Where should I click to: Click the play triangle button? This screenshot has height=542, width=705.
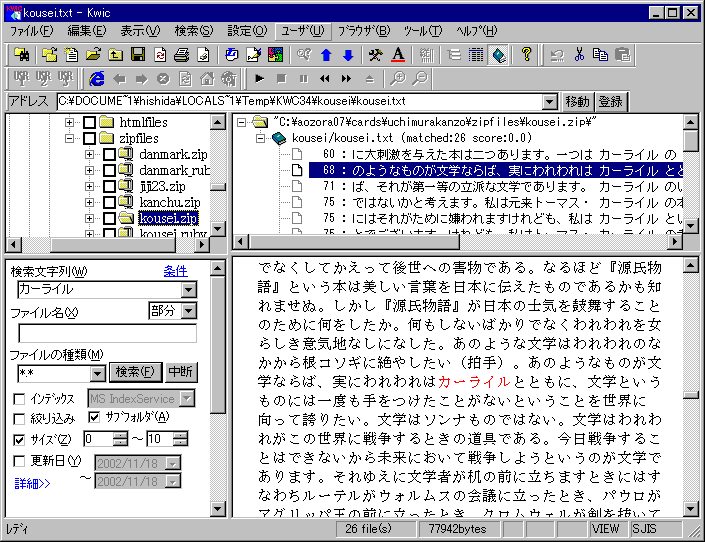click(259, 79)
